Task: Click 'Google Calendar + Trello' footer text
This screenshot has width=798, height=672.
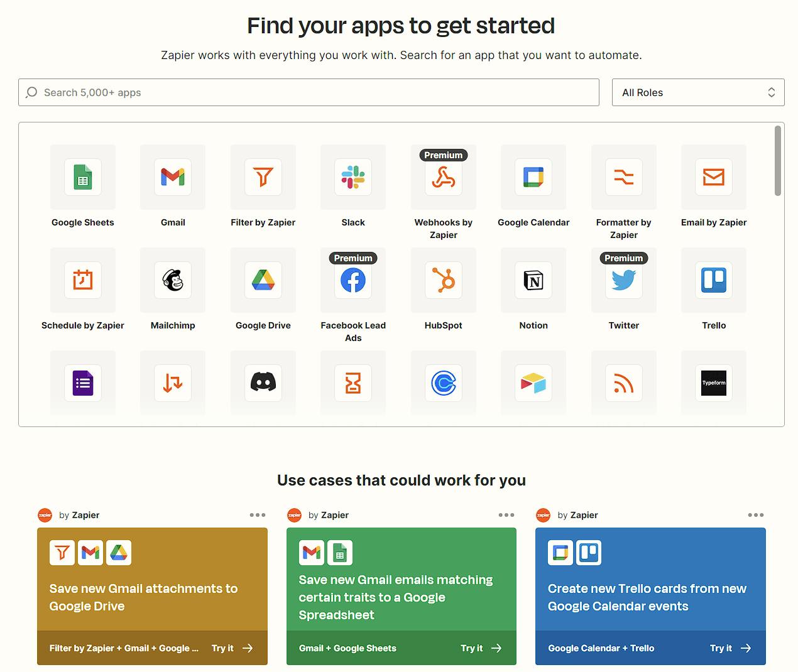Action: click(601, 648)
